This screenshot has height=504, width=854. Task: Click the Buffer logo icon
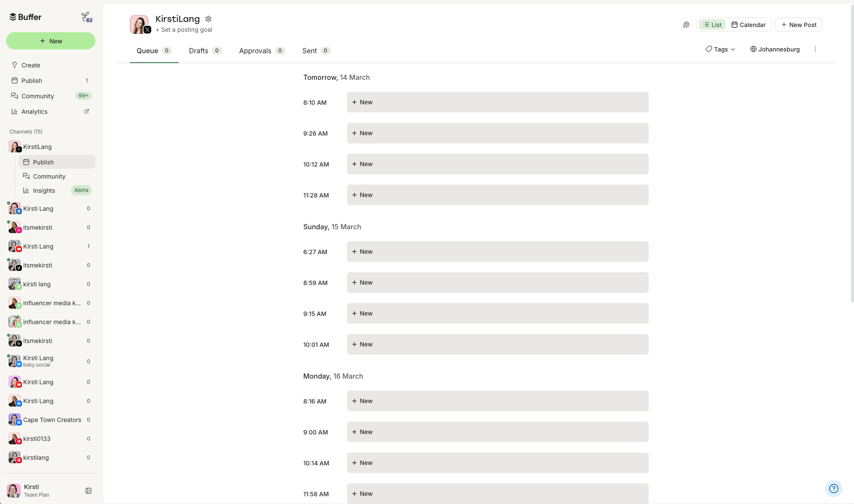[x=13, y=17]
